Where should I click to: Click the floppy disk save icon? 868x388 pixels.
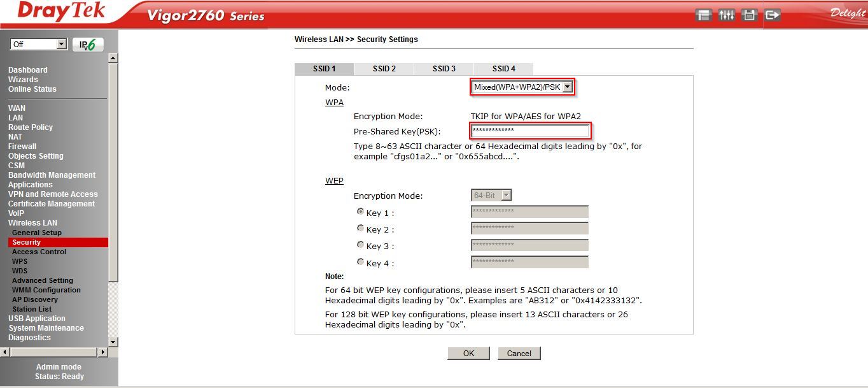(x=749, y=15)
